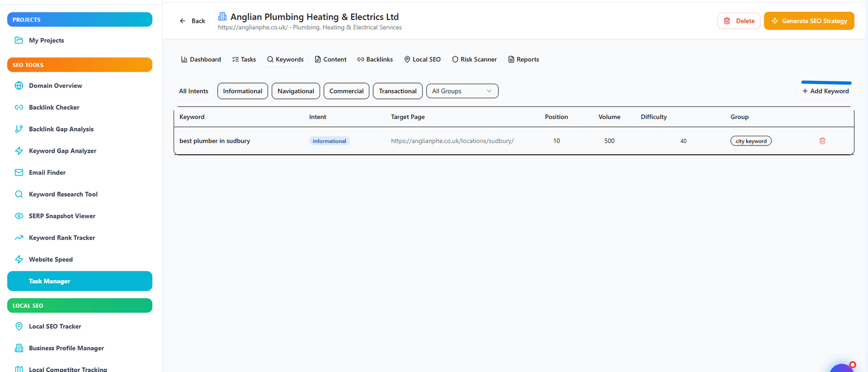868x372 pixels.
Task: Click the Intent column header
Action: 318,117
